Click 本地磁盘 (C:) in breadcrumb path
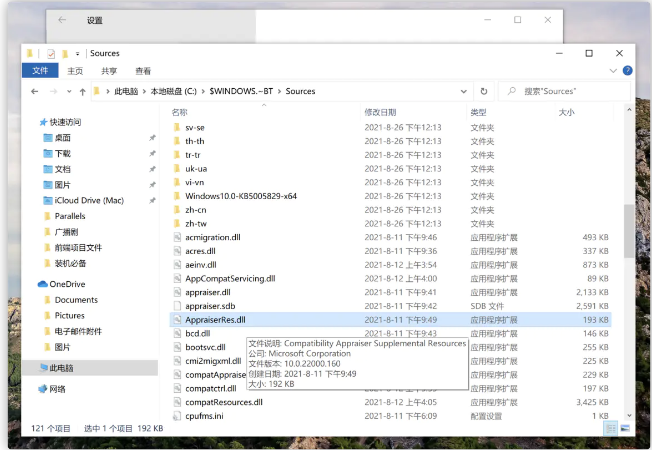The image size is (652, 450). [x=176, y=91]
